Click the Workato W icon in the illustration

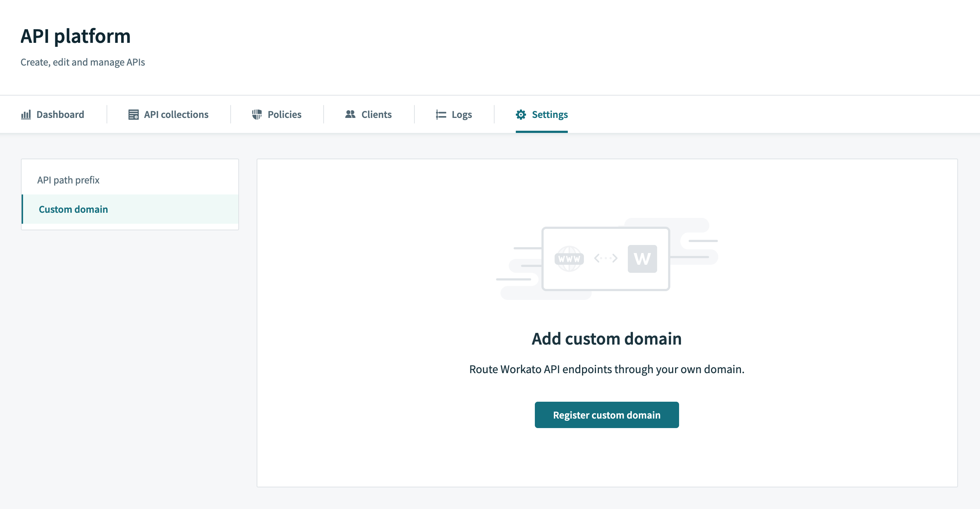pos(643,258)
